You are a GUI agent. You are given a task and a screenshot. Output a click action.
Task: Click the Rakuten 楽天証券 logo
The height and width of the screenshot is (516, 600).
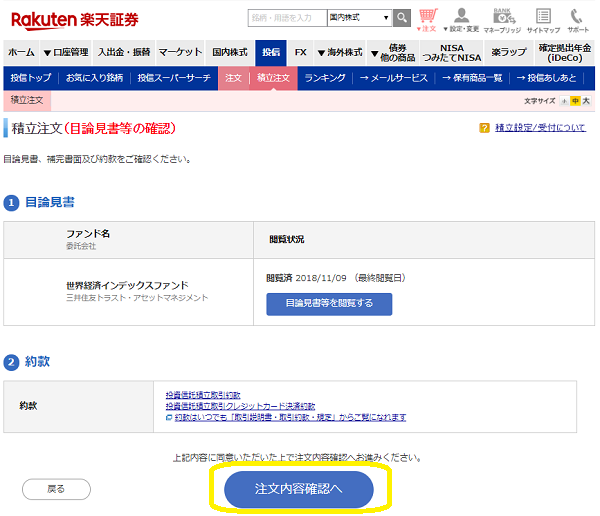75,20
